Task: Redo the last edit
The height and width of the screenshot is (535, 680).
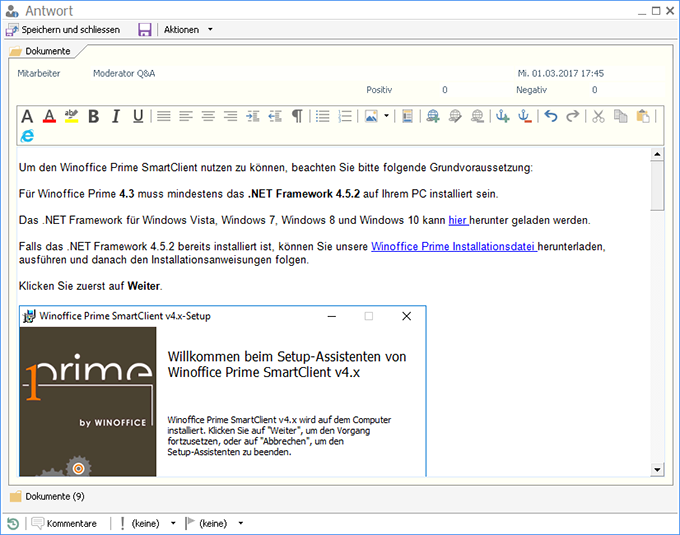Action: 573,116
